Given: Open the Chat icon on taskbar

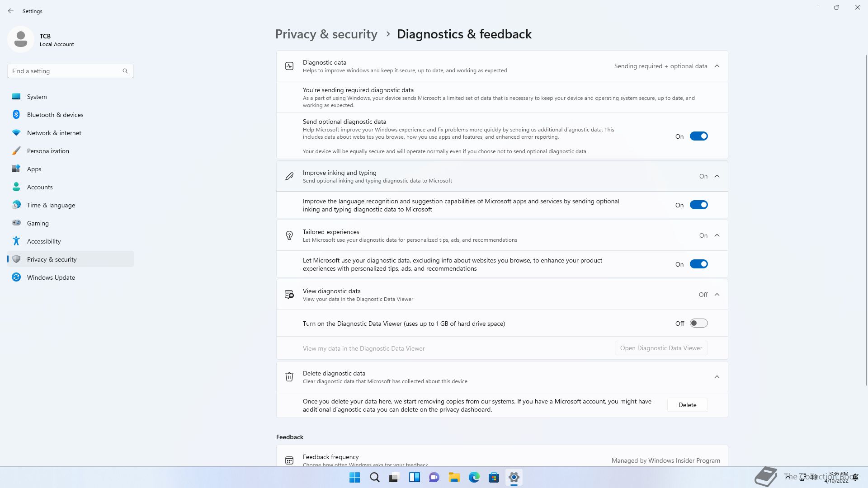Looking at the screenshot, I should coord(434,477).
